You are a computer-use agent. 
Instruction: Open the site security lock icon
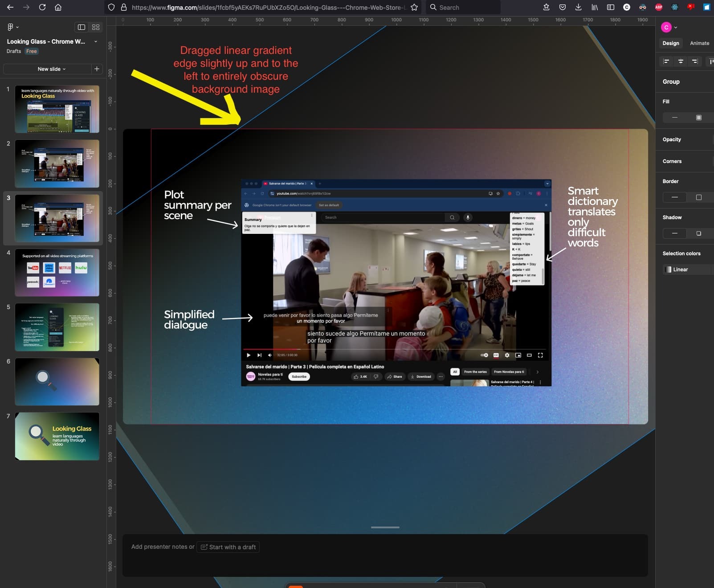[124, 7]
